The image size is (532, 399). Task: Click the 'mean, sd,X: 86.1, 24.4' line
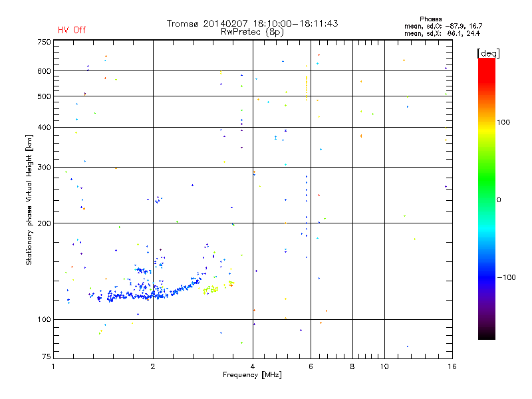[442, 33]
